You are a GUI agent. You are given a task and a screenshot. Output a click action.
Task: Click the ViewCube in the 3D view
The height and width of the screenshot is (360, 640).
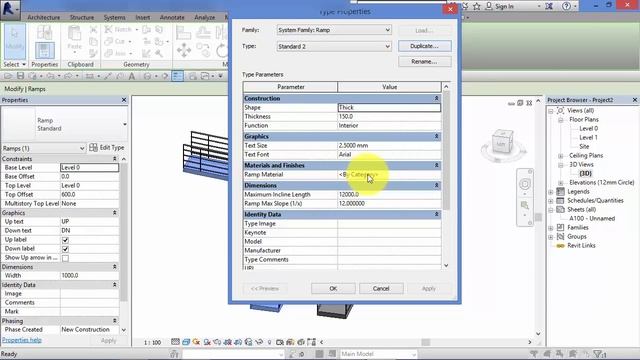pyautogui.click(x=502, y=143)
